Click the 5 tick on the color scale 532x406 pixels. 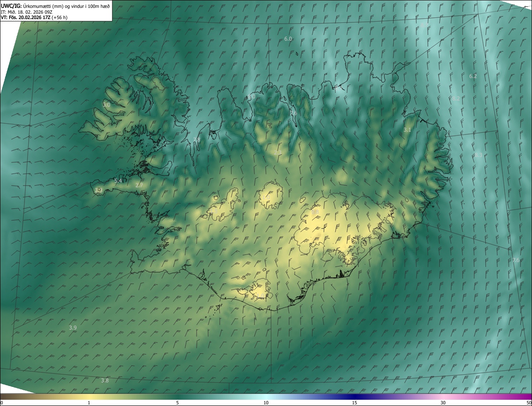(177, 403)
